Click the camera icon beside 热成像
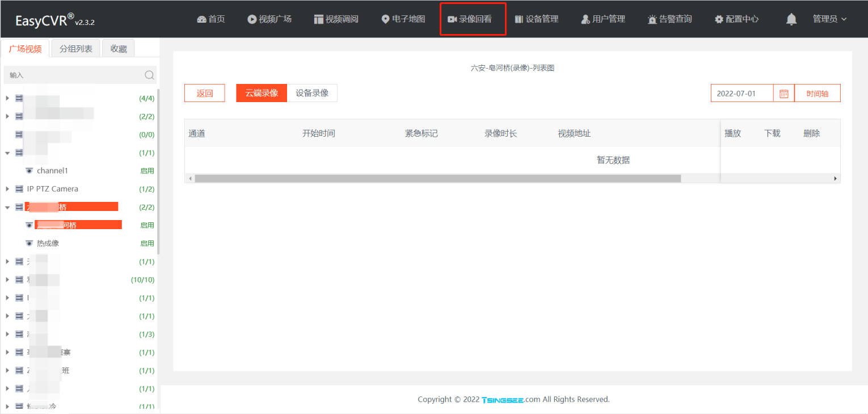The image size is (868, 414). pyautogui.click(x=30, y=243)
